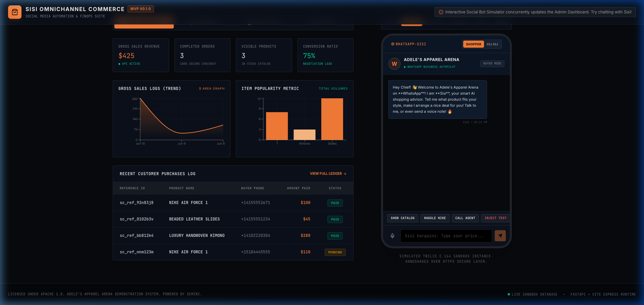This screenshot has height=305, width=644.
Task: Click the shopping bag logo icon
Action: coord(15,12)
